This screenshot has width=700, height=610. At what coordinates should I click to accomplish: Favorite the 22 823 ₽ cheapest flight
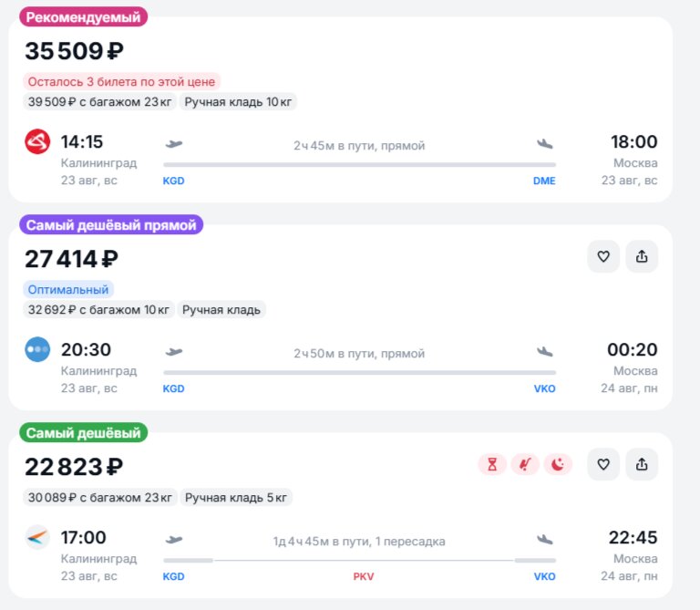[x=603, y=464]
